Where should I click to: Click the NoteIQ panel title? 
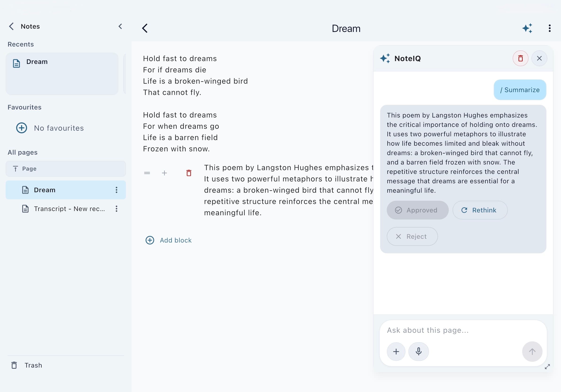[408, 59]
